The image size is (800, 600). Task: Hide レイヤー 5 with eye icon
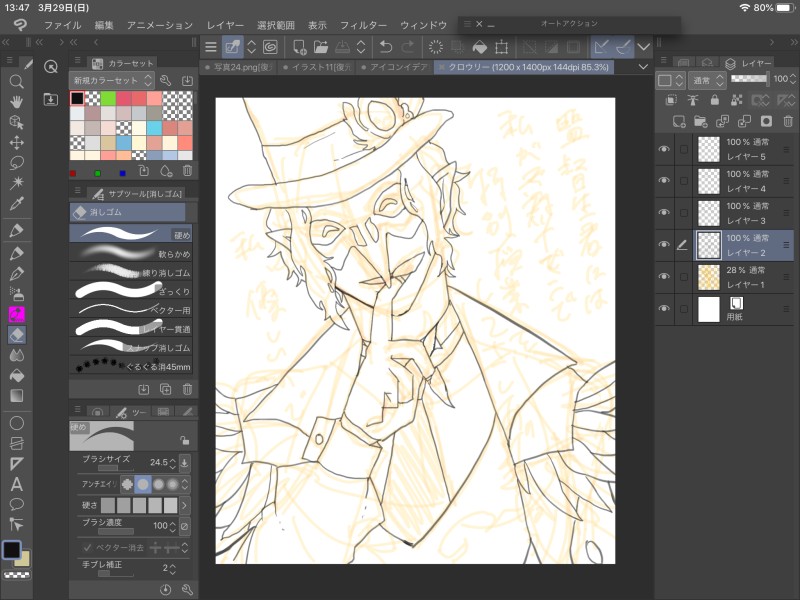664,149
